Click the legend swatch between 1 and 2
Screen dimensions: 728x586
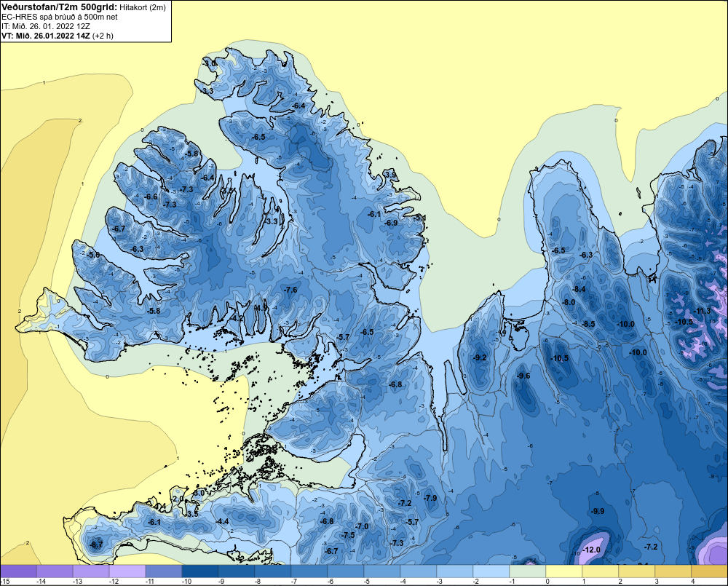[x=601, y=571]
